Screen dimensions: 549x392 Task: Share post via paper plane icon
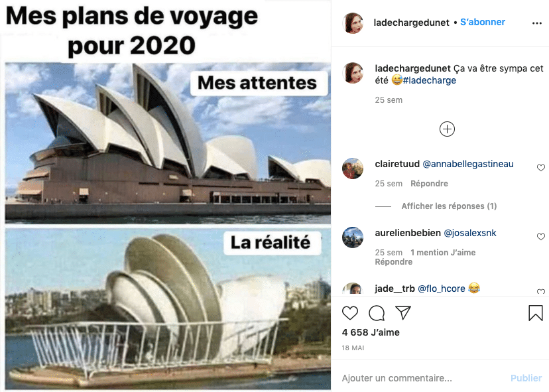tap(403, 313)
